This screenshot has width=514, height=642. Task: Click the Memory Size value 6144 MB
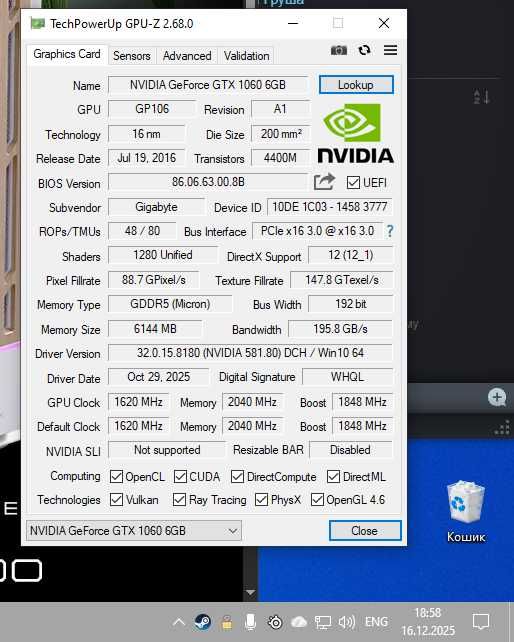[155, 329]
